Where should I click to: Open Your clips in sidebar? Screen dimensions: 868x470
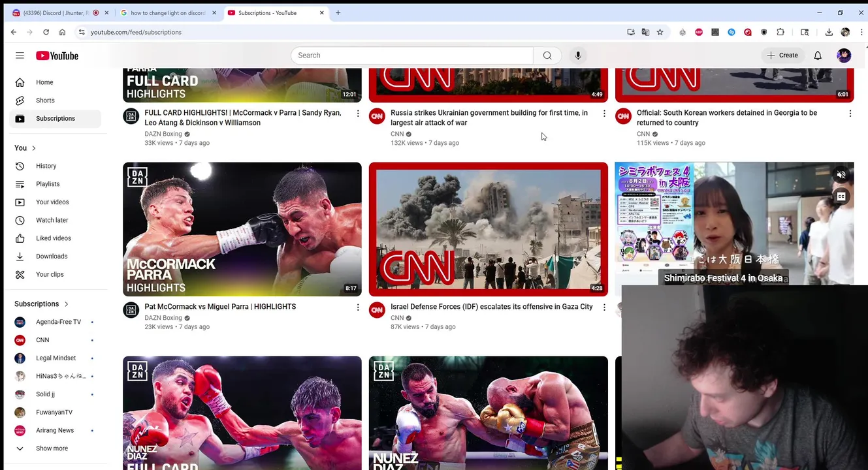click(56, 274)
